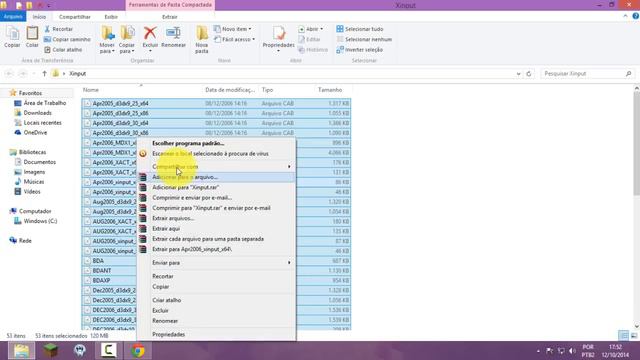Switch to the Início tab
Viewport: 640px width, 360px height.
(x=39, y=17)
